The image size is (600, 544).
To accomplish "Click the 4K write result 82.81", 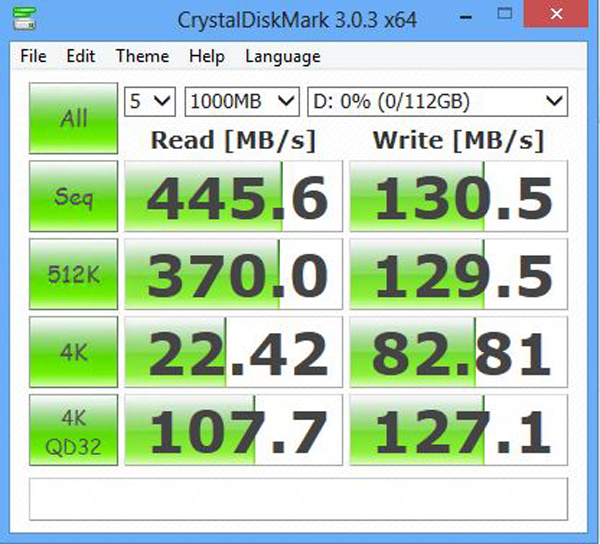I will (458, 352).
